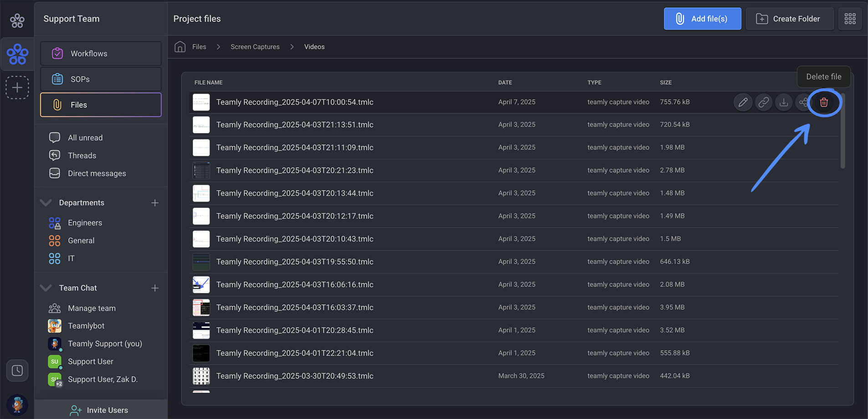Click the 755.76 kB size cell
The width and height of the screenshot is (868, 419).
pos(675,102)
